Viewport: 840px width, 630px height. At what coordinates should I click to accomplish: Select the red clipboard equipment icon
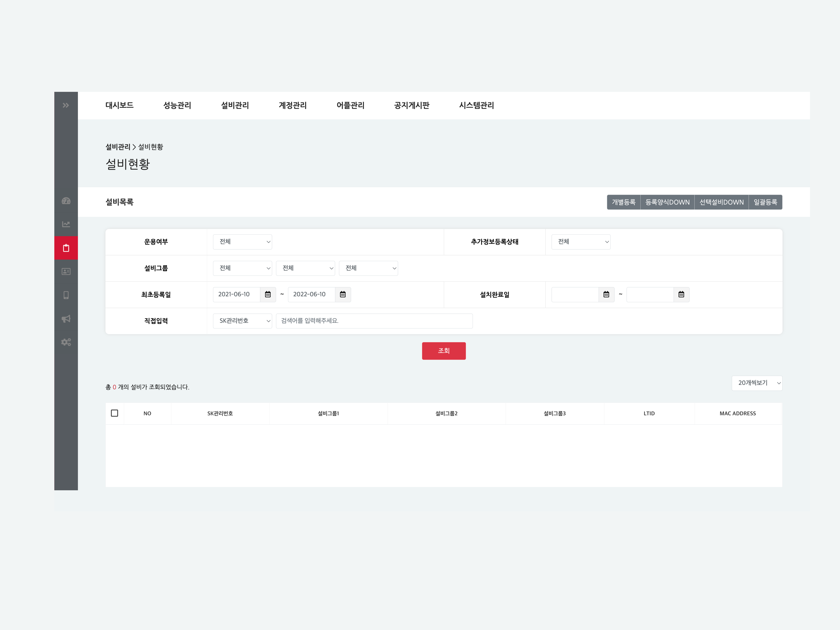coord(66,248)
